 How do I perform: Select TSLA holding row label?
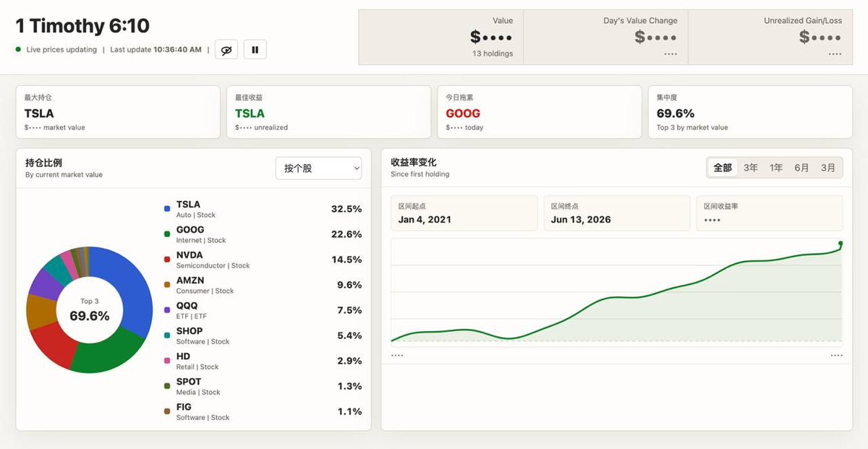click(188, 205)
